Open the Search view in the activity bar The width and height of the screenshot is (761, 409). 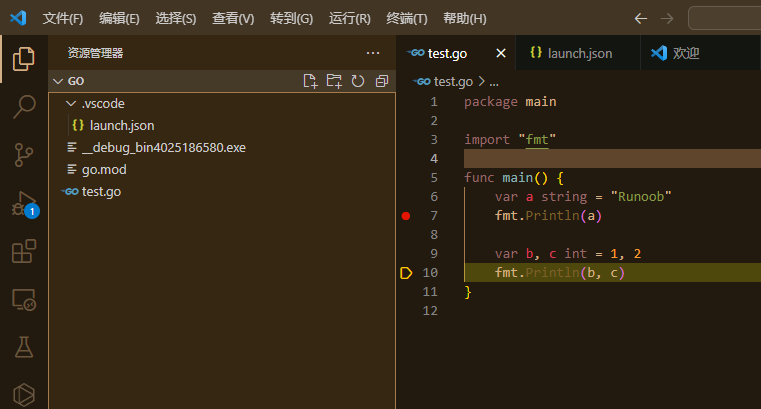pyautogui.click(x=23, y=107)
